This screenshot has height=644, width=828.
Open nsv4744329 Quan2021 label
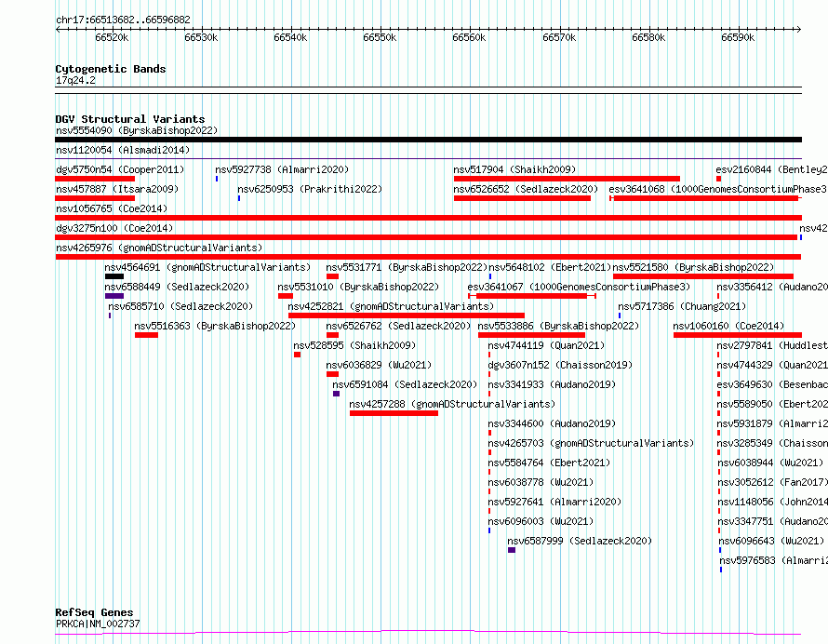(x=772, y=365)
